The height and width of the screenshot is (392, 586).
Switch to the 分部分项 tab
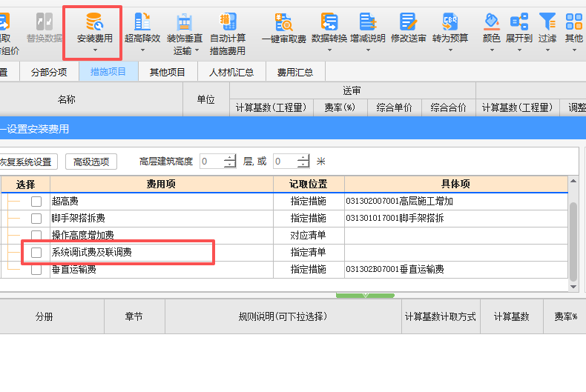[49, 72]
